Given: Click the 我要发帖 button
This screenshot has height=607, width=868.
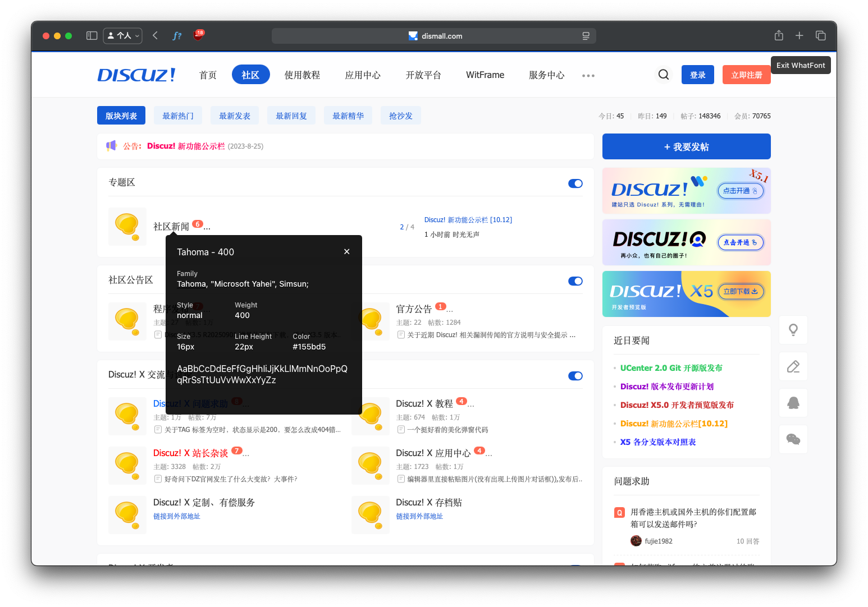Looking at the screenshot, I should tap(686, 147).
